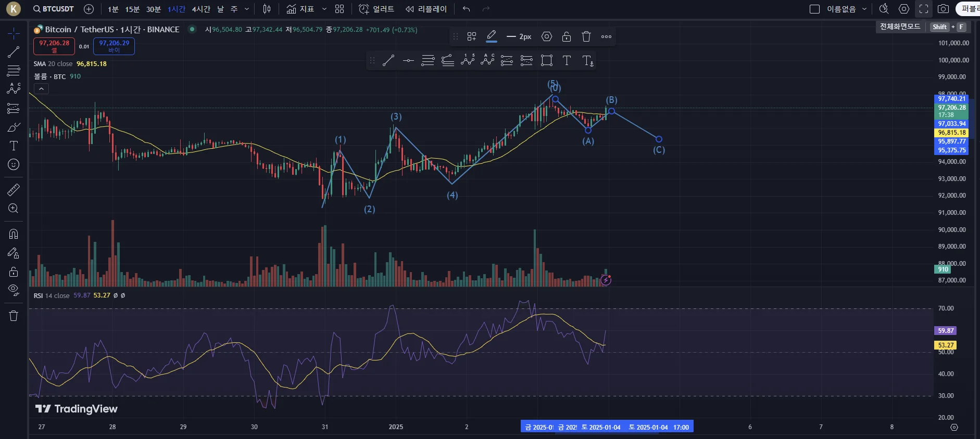This screenshot has height=439, width=980.
Task: Open the K user profile menu
Action: (13, 9)
